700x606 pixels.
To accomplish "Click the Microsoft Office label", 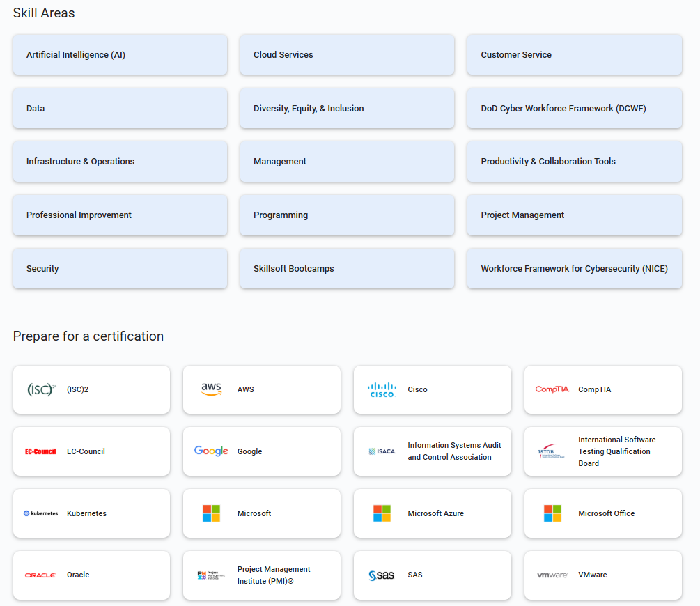I will coord(606,513).
